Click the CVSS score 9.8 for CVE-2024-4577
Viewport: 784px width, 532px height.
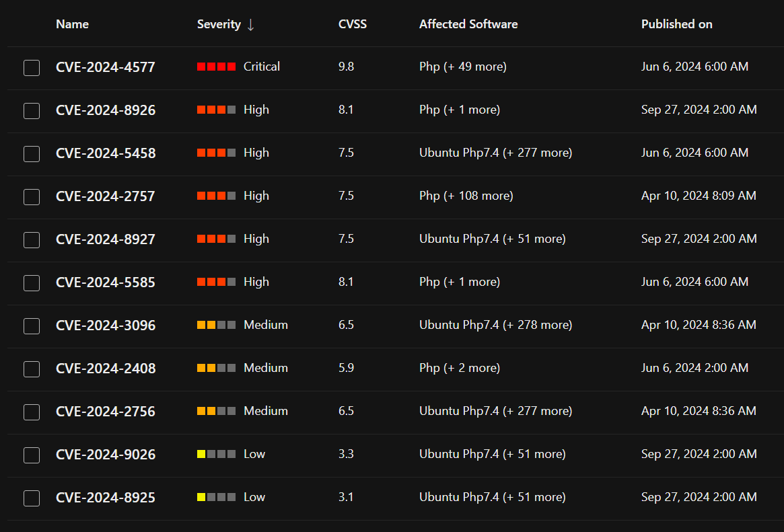tap(346, 67)
